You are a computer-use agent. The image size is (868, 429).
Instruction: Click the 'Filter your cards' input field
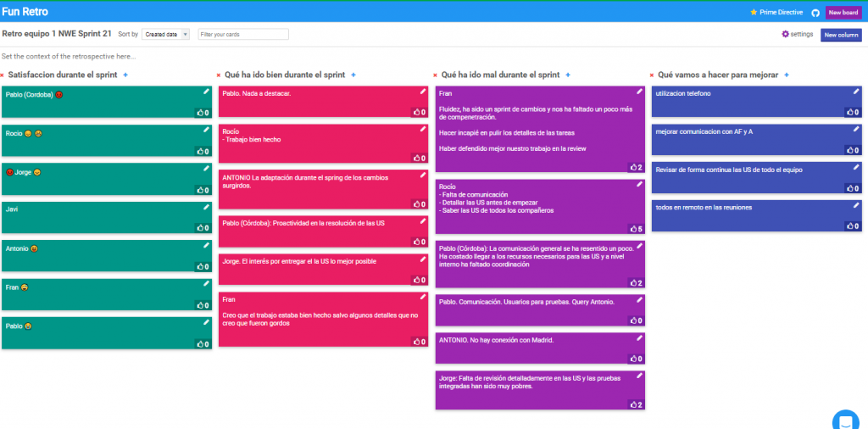pos(243,35)
